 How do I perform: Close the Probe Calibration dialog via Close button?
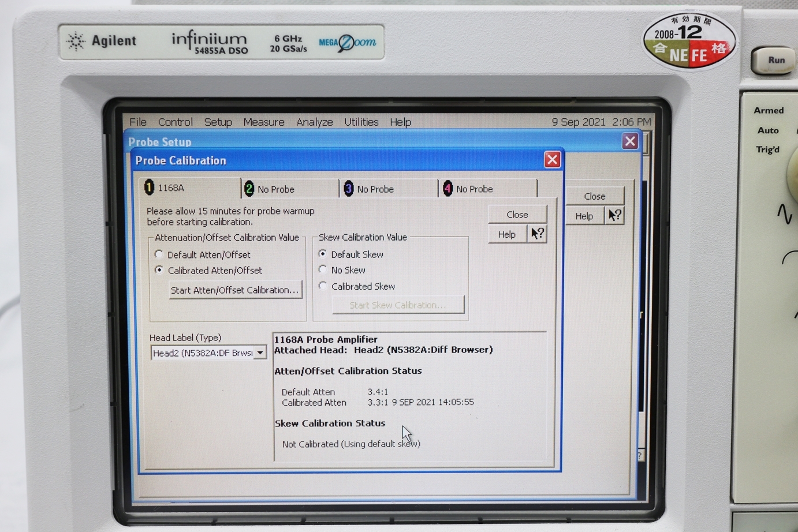pos(517,214)
